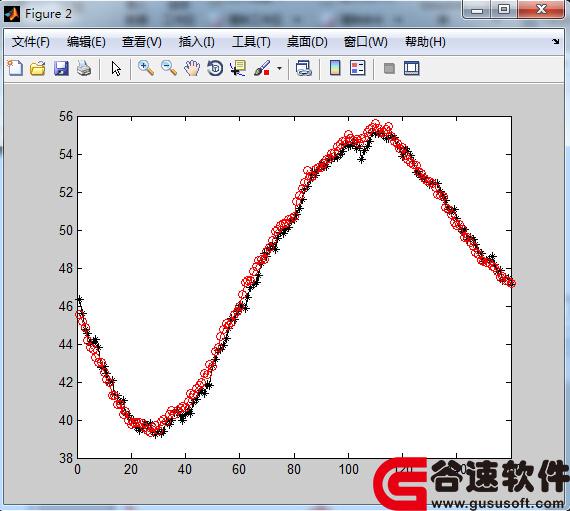Screen dimensions: 570x511
Task: Activate the Zoom Out magnifier tool
Action: [x=169, y=68]
